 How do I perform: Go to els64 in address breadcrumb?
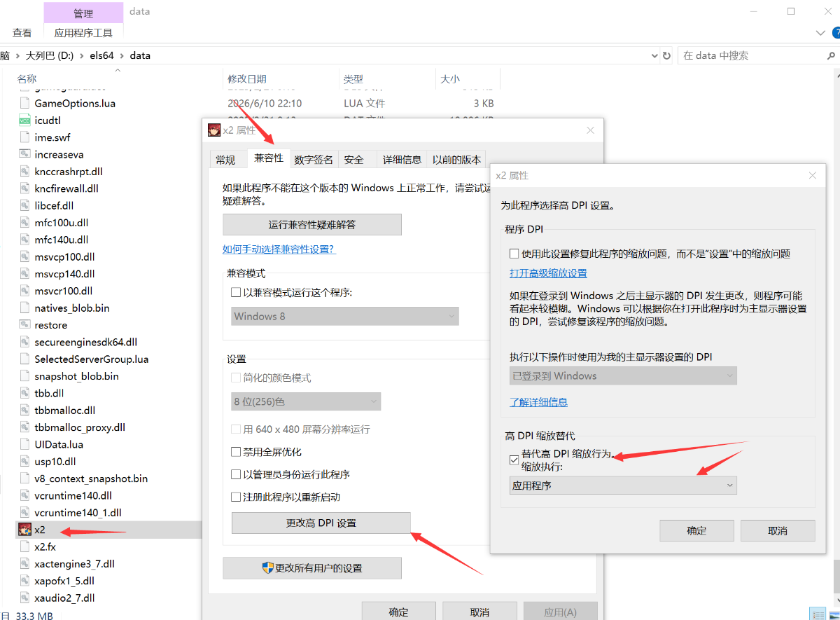click(101, 55)
